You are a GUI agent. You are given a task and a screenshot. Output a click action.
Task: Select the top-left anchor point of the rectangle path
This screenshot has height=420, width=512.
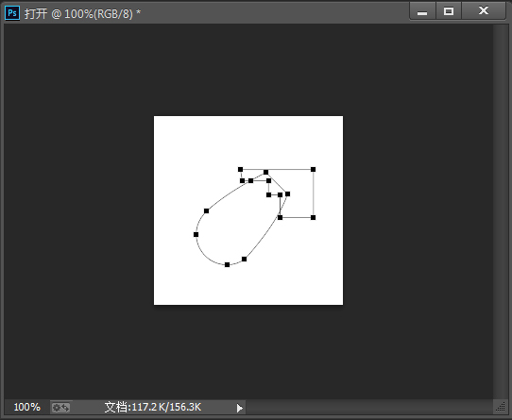pyautogui.click(x=240, y=169)
